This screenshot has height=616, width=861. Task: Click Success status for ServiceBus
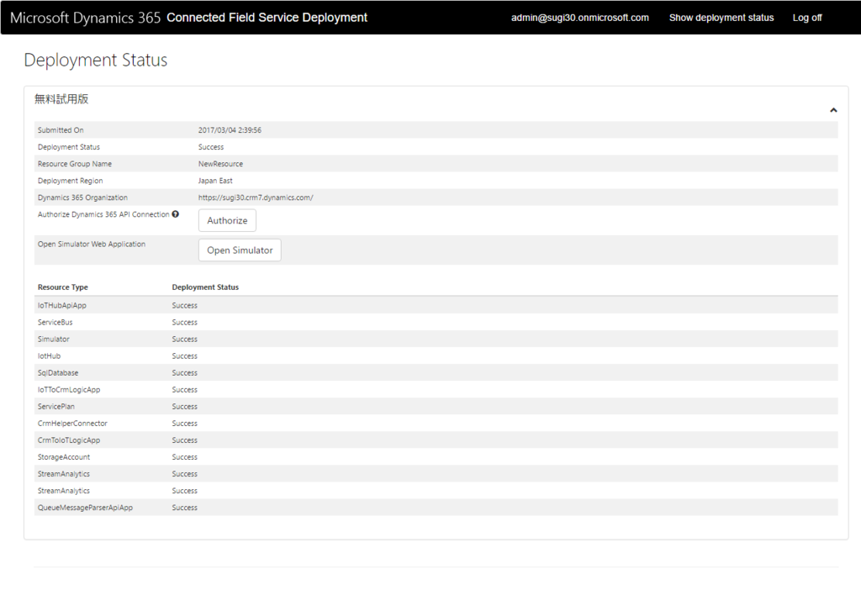click(x=184, y=322)
